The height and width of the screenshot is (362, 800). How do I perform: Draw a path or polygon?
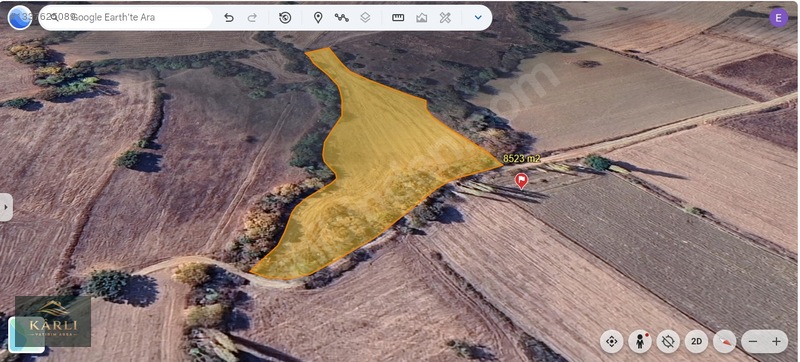click(341, 18)
